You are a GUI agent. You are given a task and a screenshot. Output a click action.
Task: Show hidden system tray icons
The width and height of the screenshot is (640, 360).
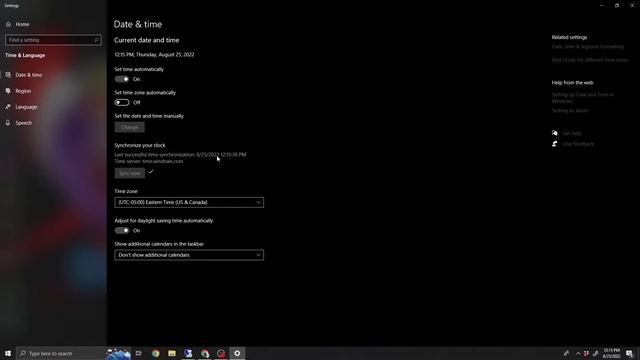coord(578,353)
